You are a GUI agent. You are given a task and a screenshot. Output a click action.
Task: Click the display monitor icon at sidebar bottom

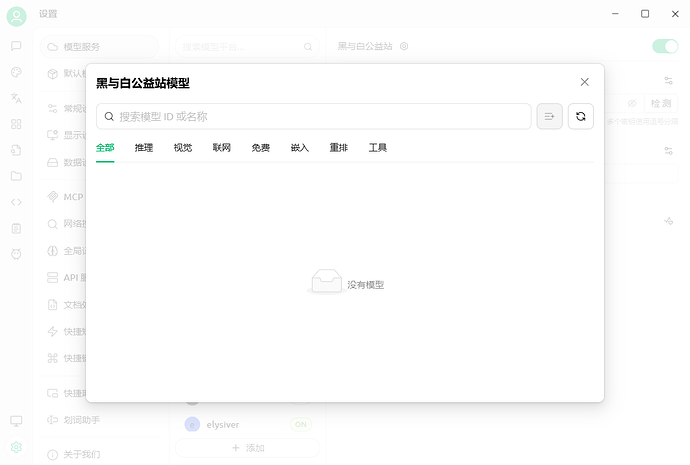[x=16, y=421]
